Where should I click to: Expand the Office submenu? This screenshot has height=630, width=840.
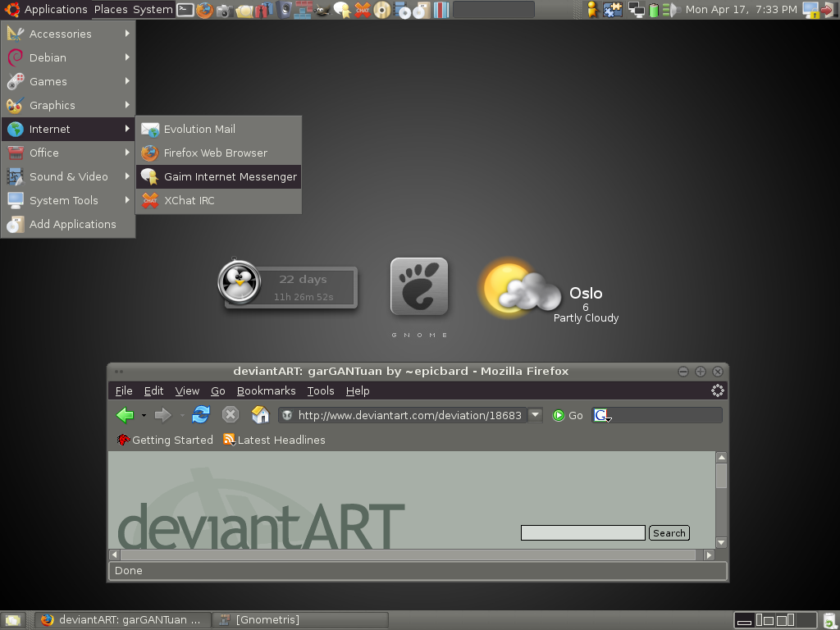[68, 153]
